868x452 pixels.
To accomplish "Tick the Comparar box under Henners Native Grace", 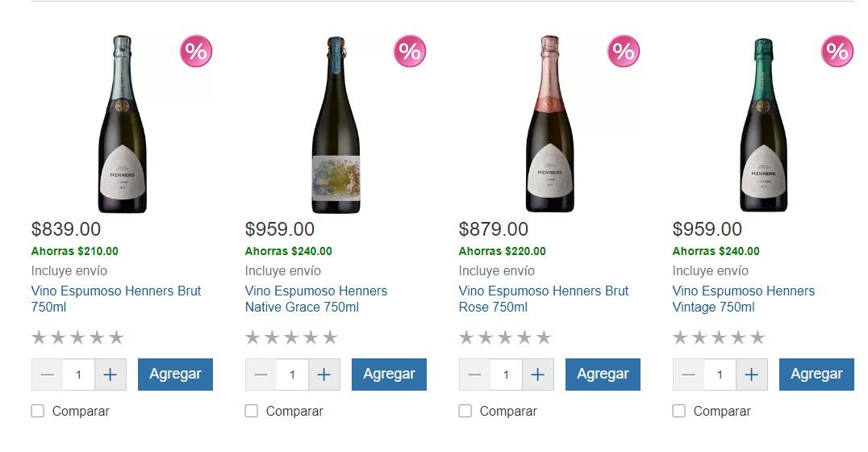I will [x=252, y=411].
